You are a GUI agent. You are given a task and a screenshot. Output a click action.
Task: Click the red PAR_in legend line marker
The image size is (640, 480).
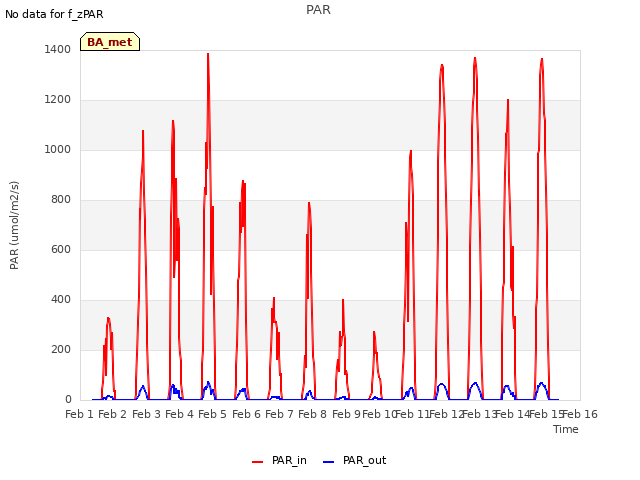click(x=258, y=462)
